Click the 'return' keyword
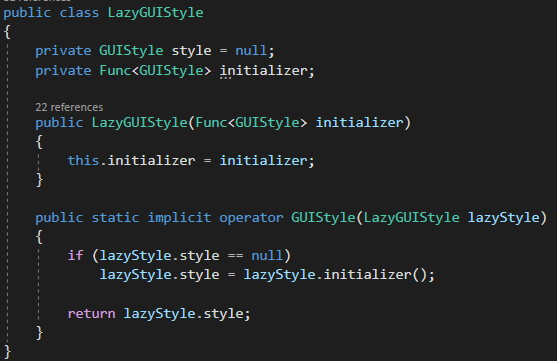 point(92,313)
